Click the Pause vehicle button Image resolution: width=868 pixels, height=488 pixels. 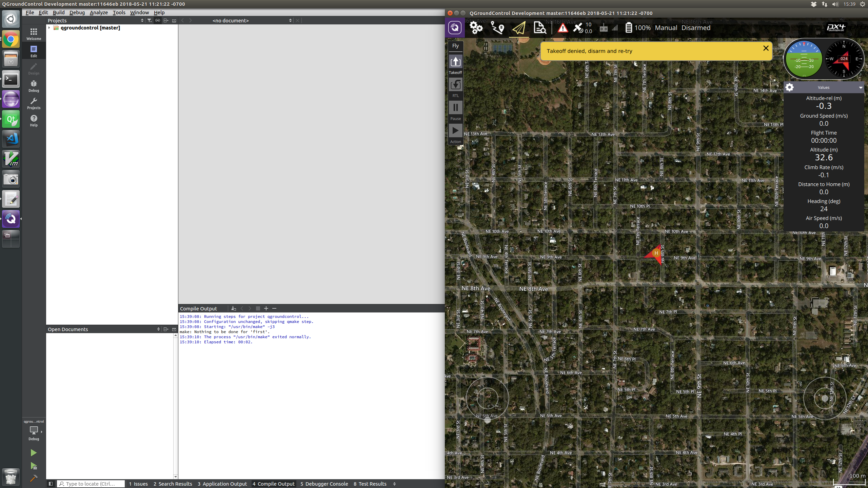[x=455, y=111]
